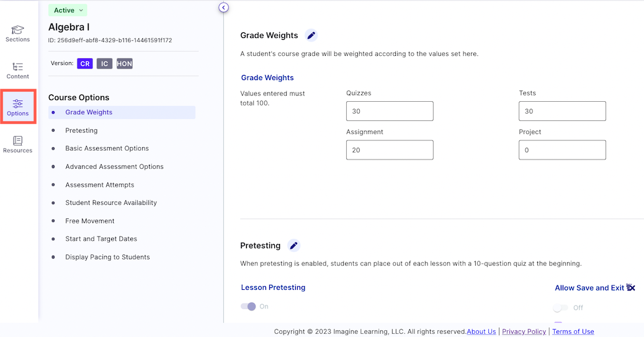Switch to the IC version
Image resolution: width=644 pixels, height=337 pixels.
click(x=104, y=64)
